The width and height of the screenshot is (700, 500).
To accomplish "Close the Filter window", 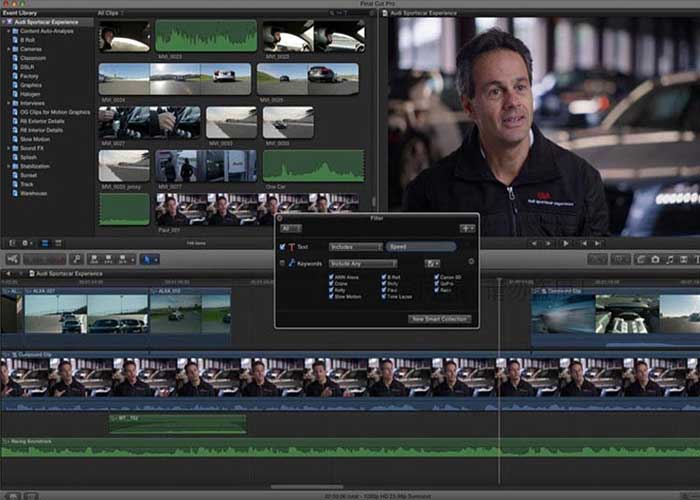I will tap(280, 218).
